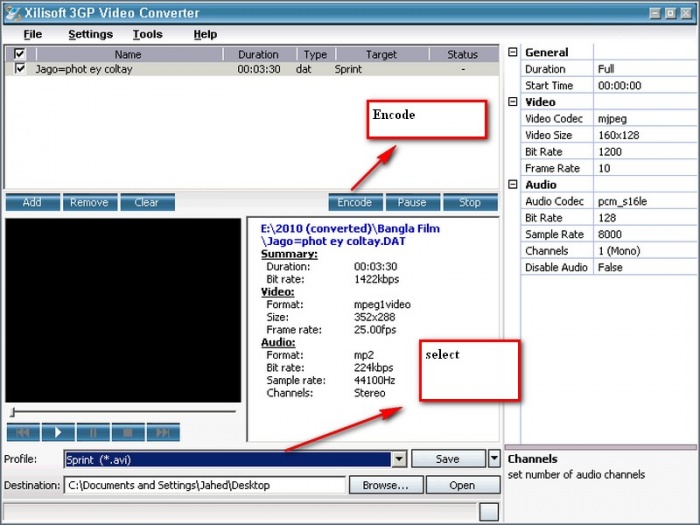700x525 pixels.
Task: Save the current profile with Save button
Action: click(448, 459)
